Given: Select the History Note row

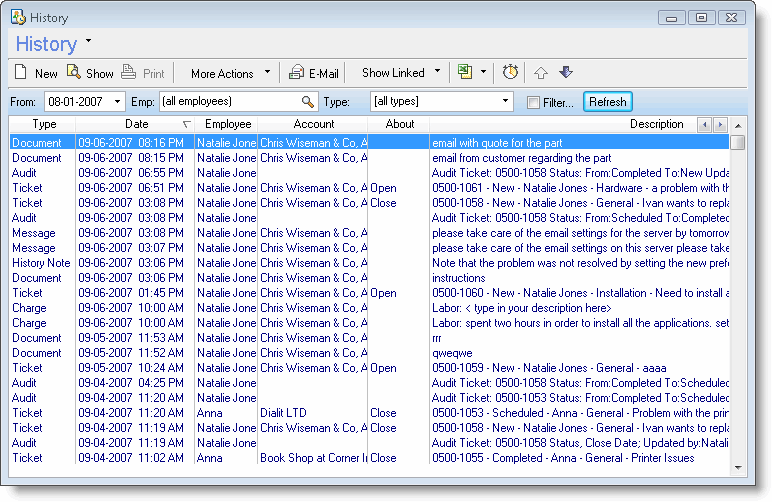Looking at the screenshot, I should [40, 263].
